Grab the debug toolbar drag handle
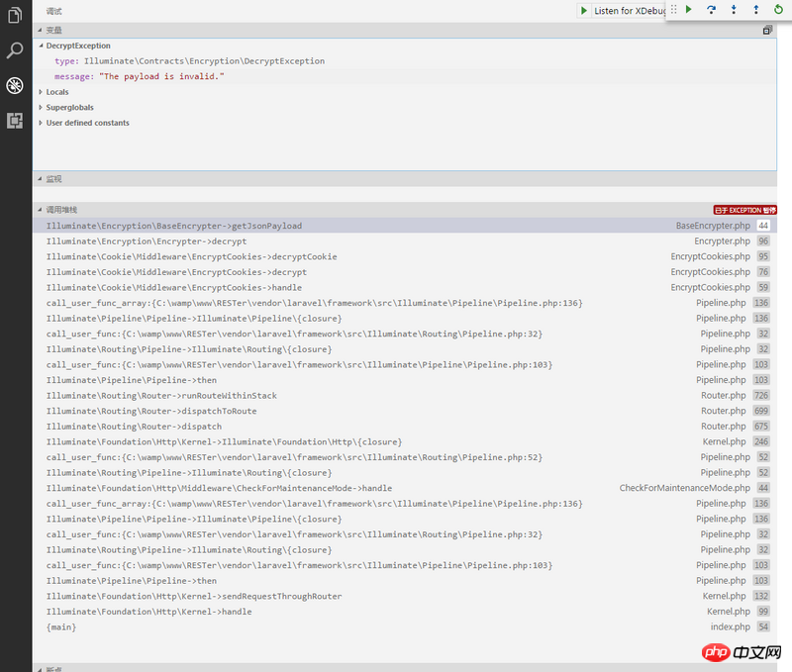The height and width of the screenshot is (672, 792). pyautogui.click(x=673, y=10)
